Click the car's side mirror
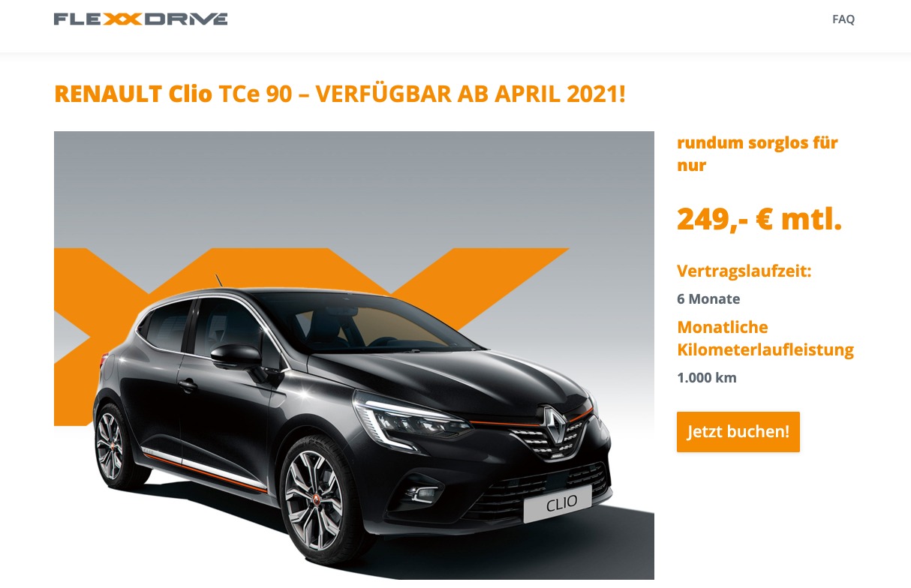The width and height of the screenshot is (911, 588). (x=235, y=355)
